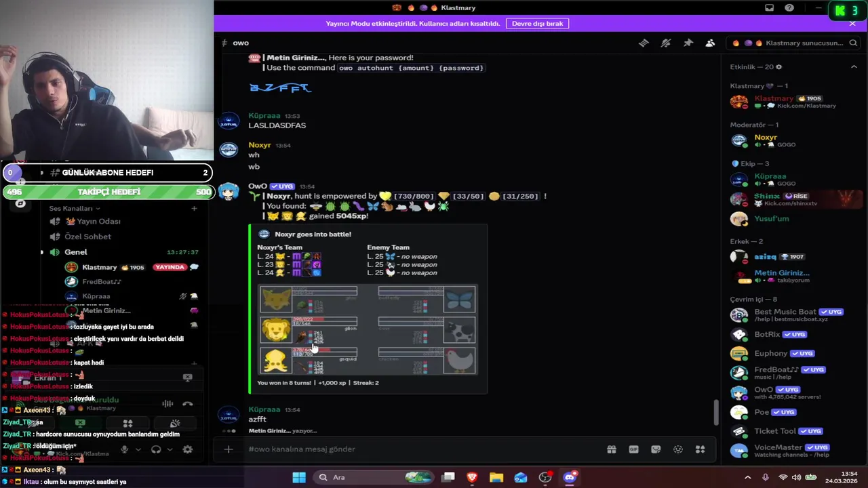Image resolution: width=868 pixels, height=488 pixels.
Task: Toggle the member list icon
Action: coord(710,43)
